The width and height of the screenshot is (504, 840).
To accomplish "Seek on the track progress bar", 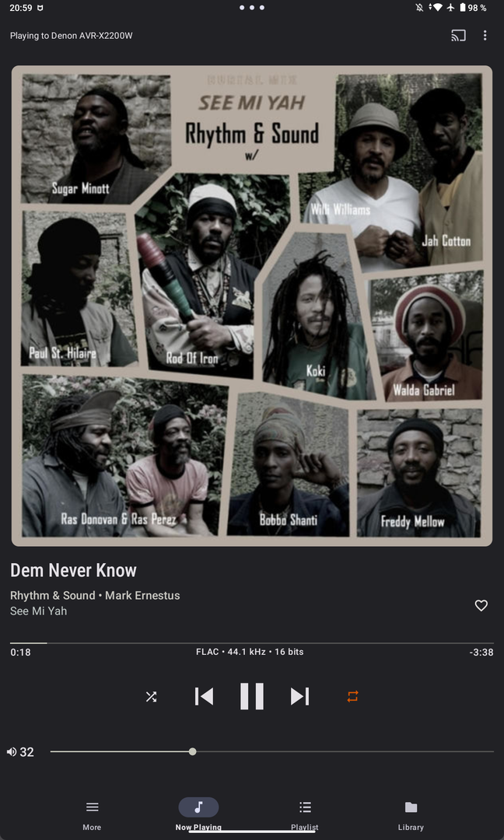I will (x=252, y=643).
